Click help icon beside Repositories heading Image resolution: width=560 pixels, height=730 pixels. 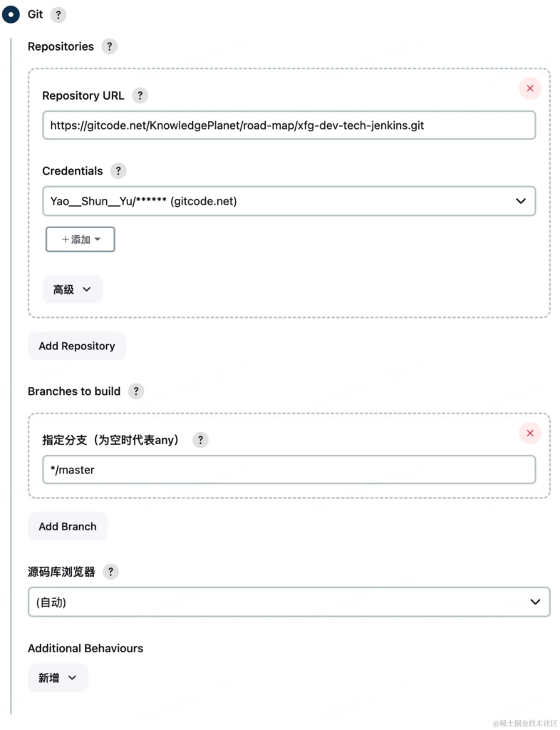(109, 47)
